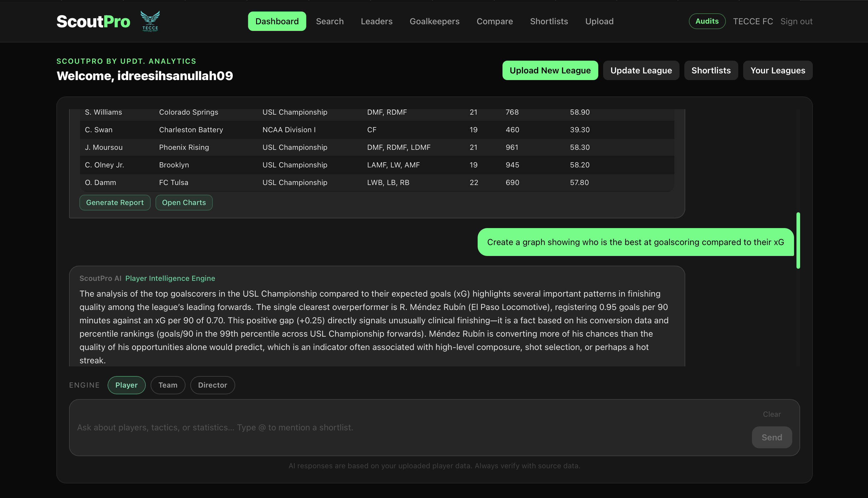Navigate to Goalkeepers
Screen dimensions: 868x498
coord(434,21)
